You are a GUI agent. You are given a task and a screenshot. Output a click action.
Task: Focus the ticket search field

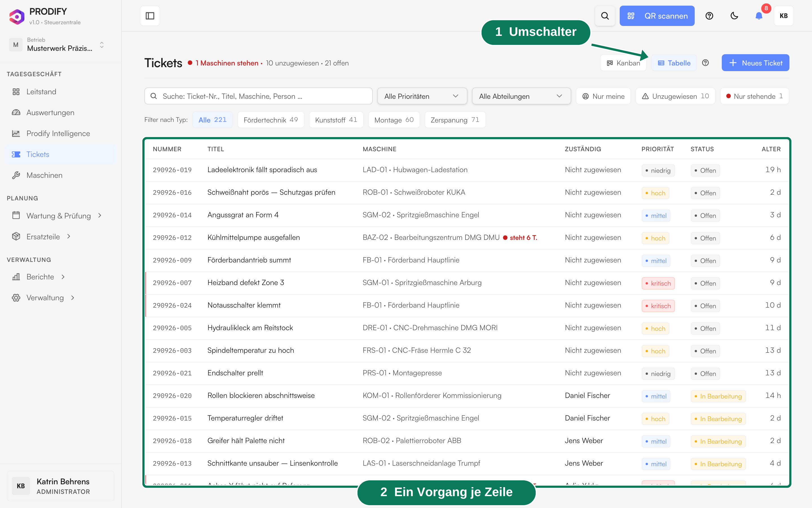(x=258, y=96)
